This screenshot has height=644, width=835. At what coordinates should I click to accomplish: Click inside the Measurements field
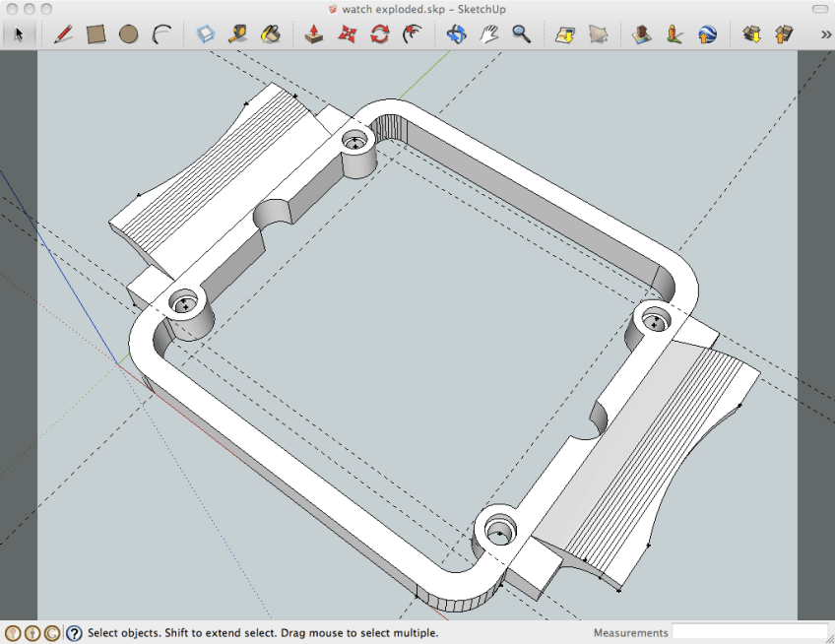click(x=748, y=633)
